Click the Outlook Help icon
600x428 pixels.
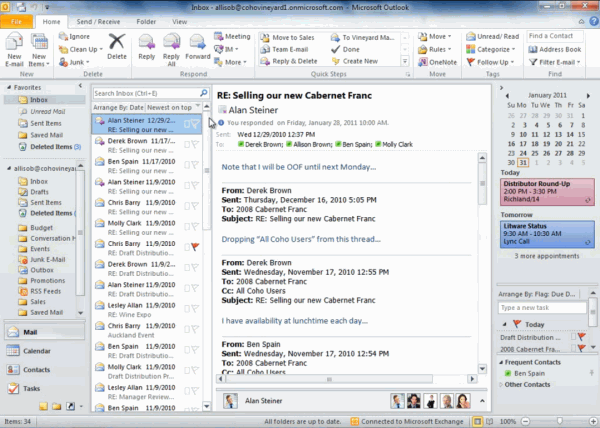coord(593,22)
